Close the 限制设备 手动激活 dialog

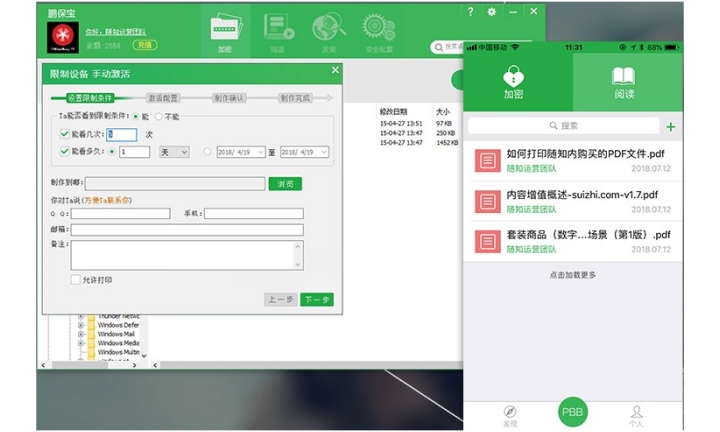(335, 70)
